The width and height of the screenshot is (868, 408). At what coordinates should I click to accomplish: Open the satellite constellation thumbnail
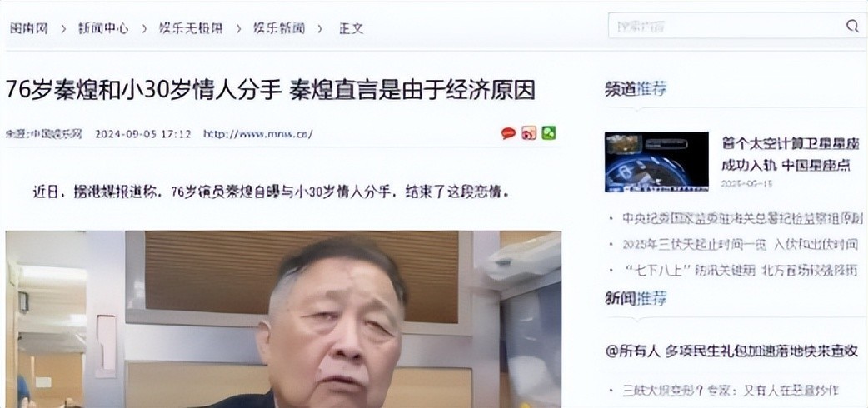coord(656,162)
